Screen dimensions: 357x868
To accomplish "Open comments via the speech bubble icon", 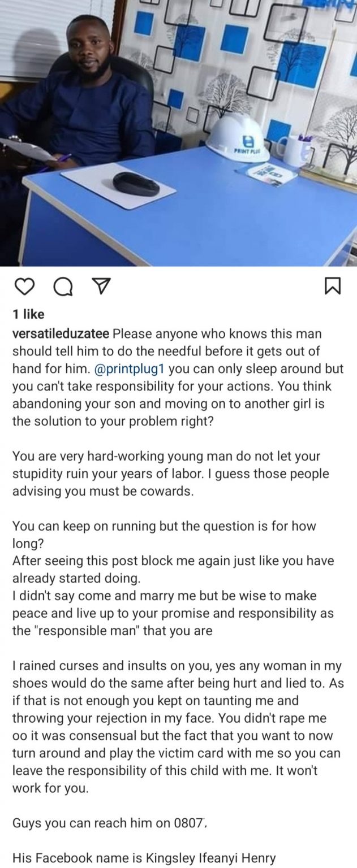I will pos(62,288).
